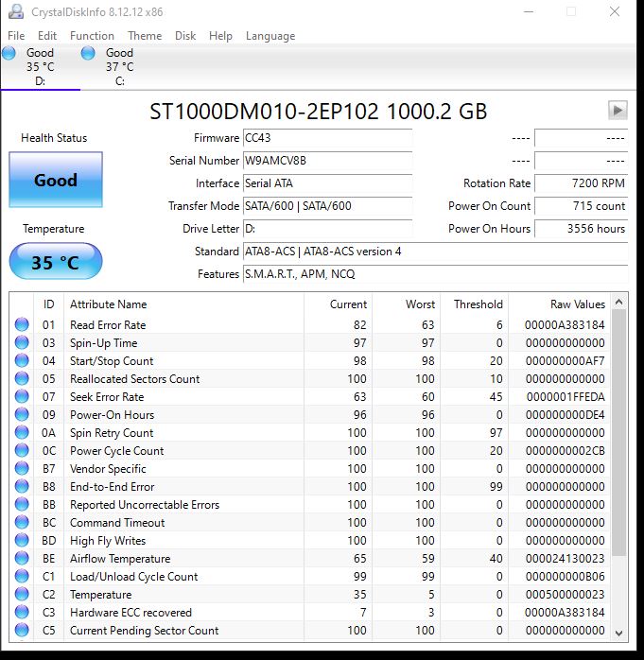This screenshot has height=660, width=644.
Task: Click the ID column header
Action: pyautogui.click(x=49, y=304)
